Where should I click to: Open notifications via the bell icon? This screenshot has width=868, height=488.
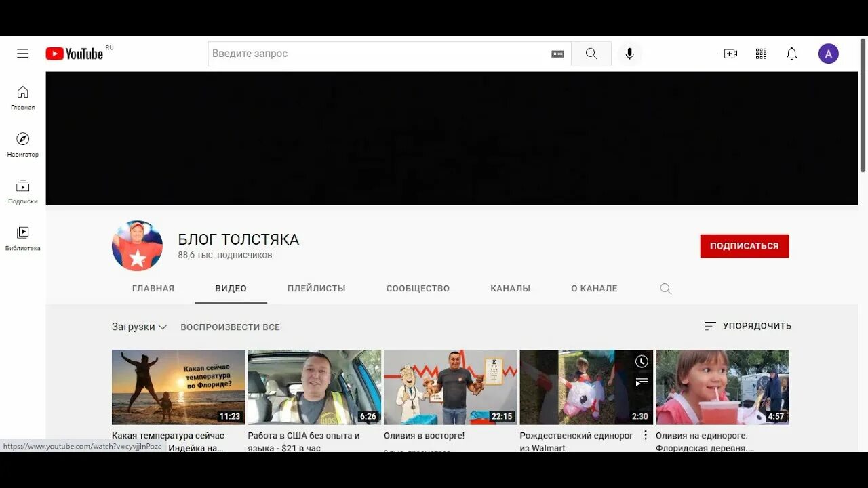click(x=791, y=53)
